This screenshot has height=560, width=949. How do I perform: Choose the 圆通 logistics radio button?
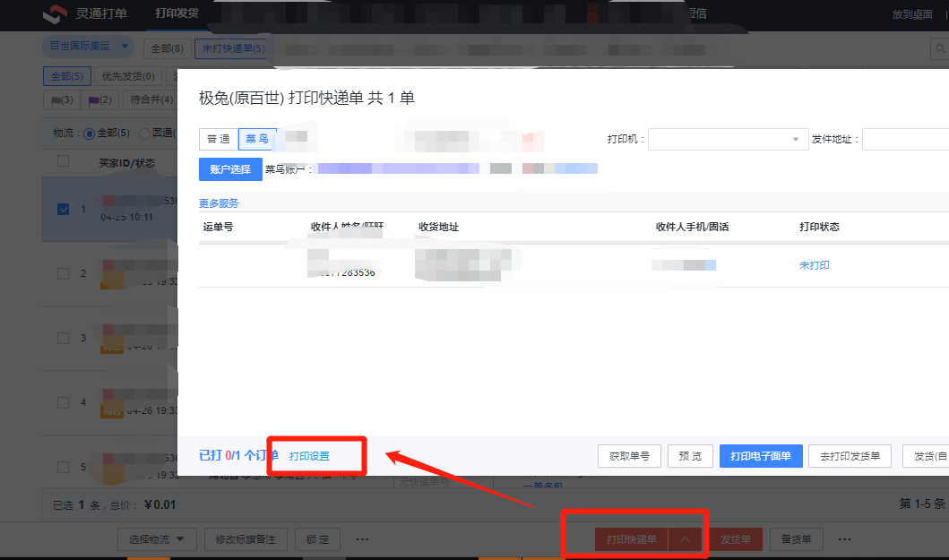[144, 134]
